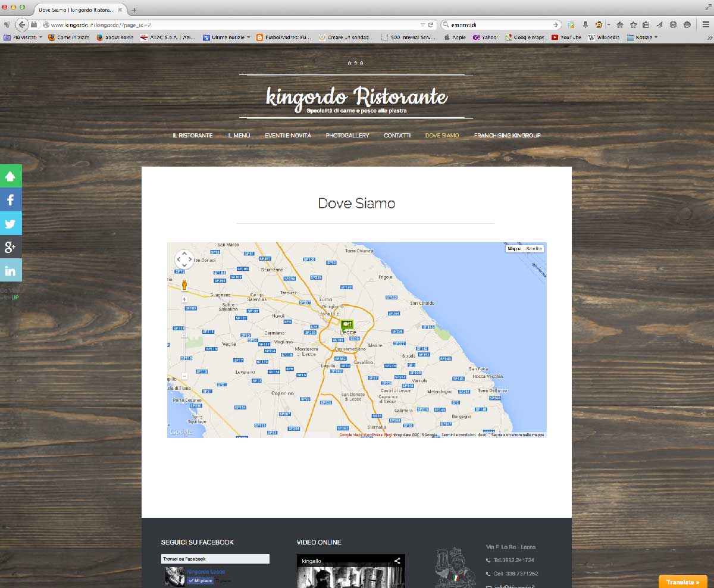714x588 pixels.
Task: Open the Come iniziare bookmark
Action: pyautogui.click(x=68, y=37)
